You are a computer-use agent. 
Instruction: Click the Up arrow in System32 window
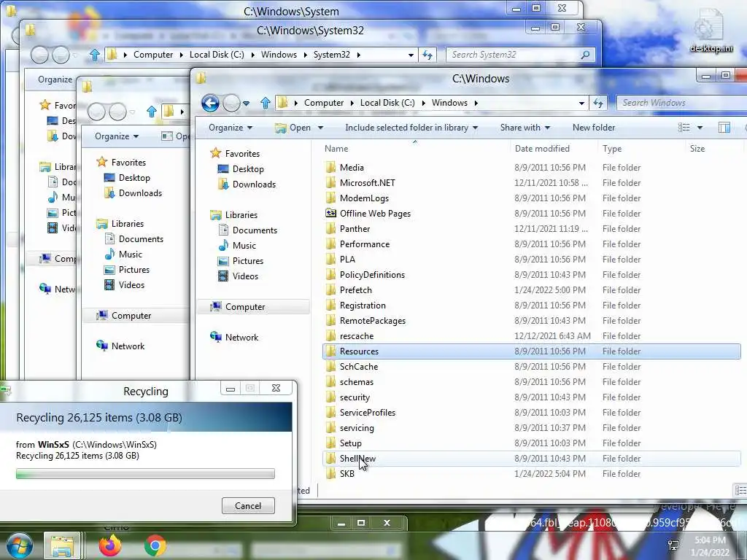[x=94, y=55]
